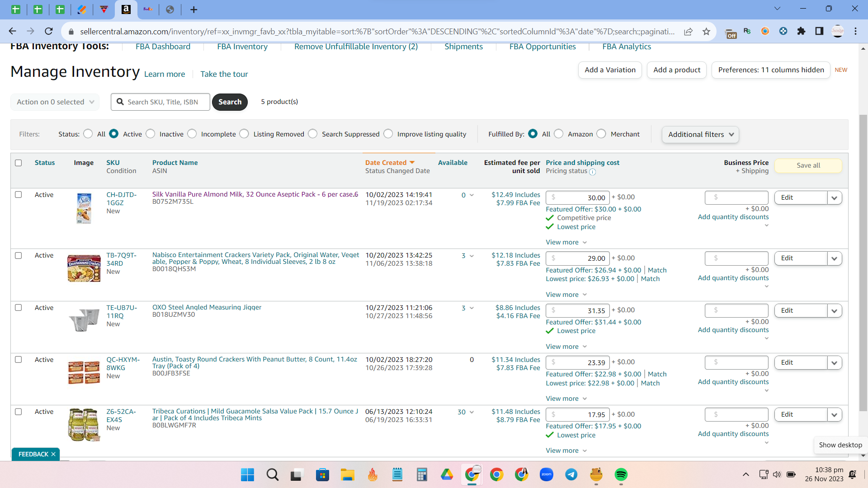Open the Action on 0 selected dropdown
The width and height of the screenshot is (868, 488).
pyautogui.click(x=55, y=102)
